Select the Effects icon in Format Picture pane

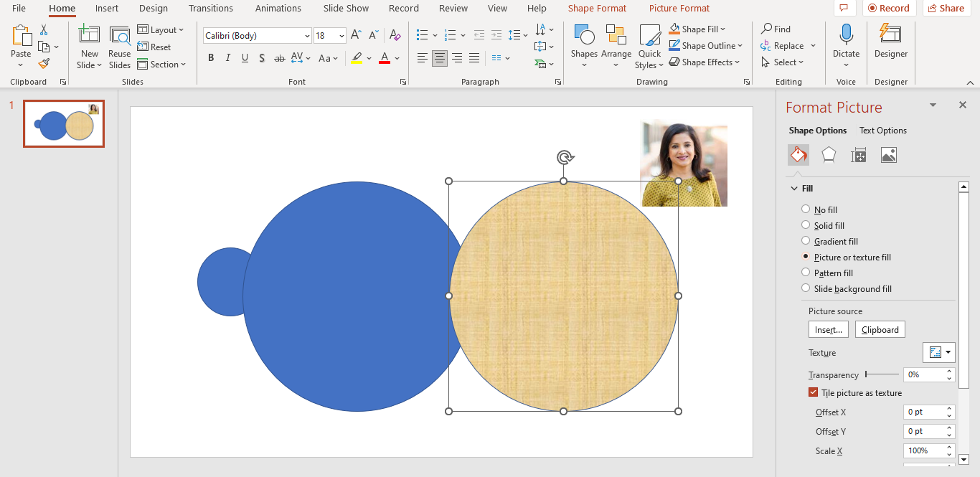click(x=829, y=154)
